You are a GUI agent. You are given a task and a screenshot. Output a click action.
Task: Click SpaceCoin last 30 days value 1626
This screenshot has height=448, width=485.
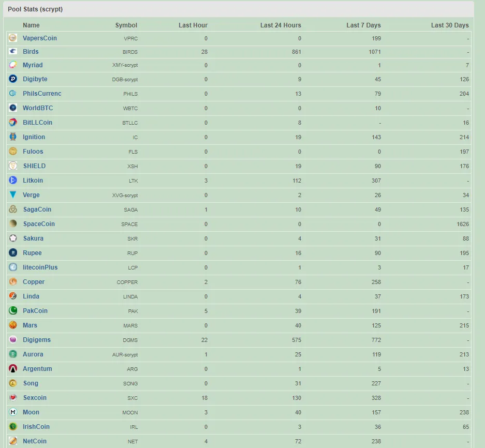pyautogui.click(x=463, y=224)
